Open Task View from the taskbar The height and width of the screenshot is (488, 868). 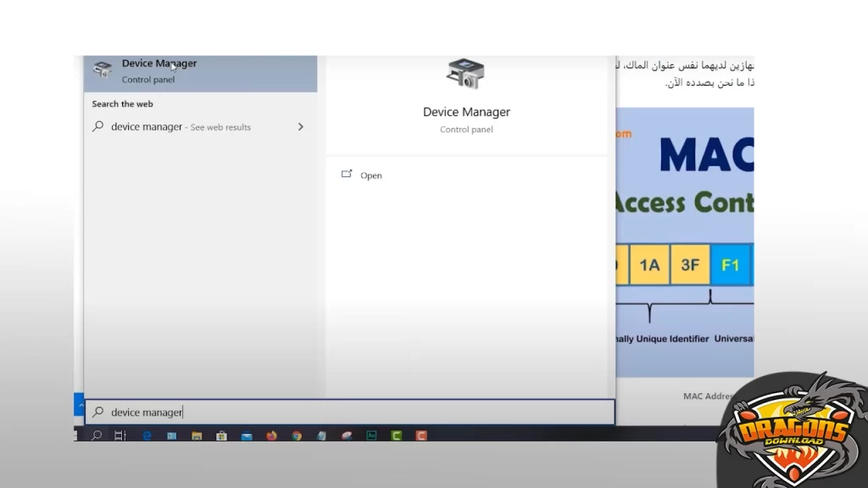click(x=120, y=435)
